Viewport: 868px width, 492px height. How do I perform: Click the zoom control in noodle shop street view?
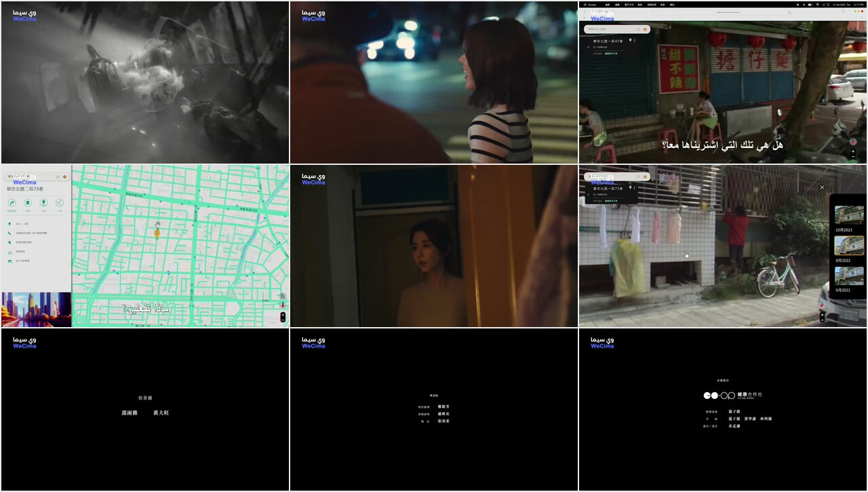[x=853, y=153]
